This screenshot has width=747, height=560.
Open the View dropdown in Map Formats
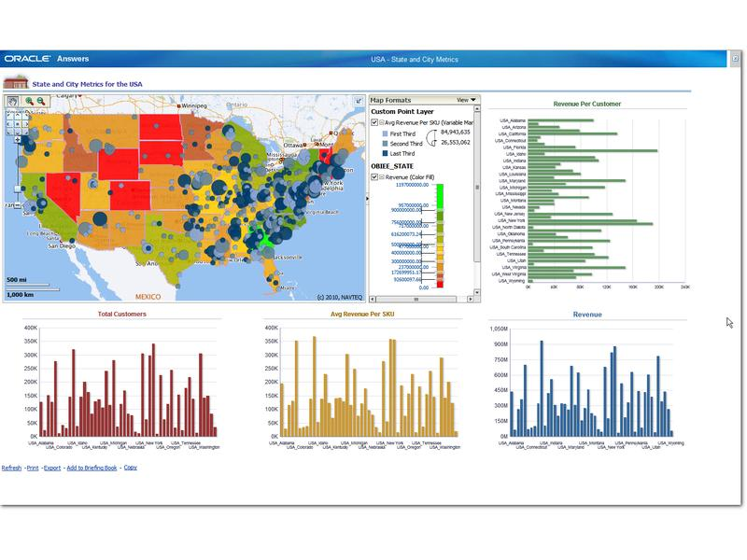point(466,100)
